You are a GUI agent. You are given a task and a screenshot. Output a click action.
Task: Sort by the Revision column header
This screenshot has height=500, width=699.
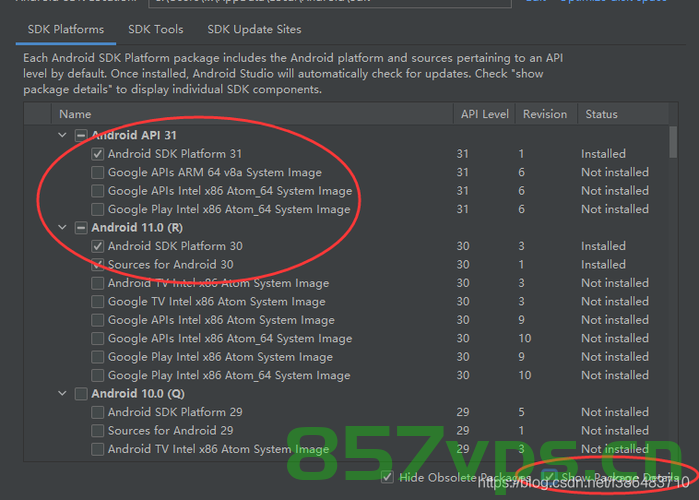click(x=547, y=114)
